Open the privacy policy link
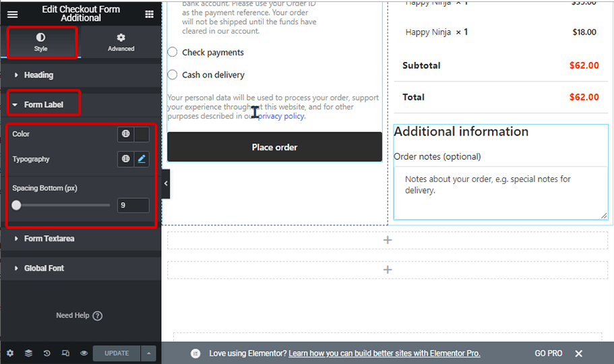 point(281,116)
